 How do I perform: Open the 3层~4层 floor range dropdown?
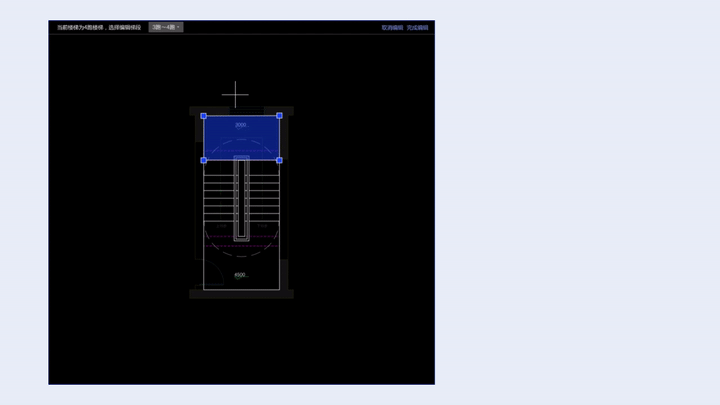click(x=166, y=27)
